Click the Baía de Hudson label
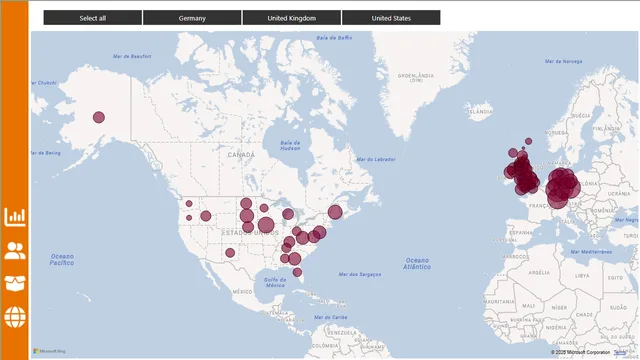The width and height of the screenshot is (640, 360). 290,145
